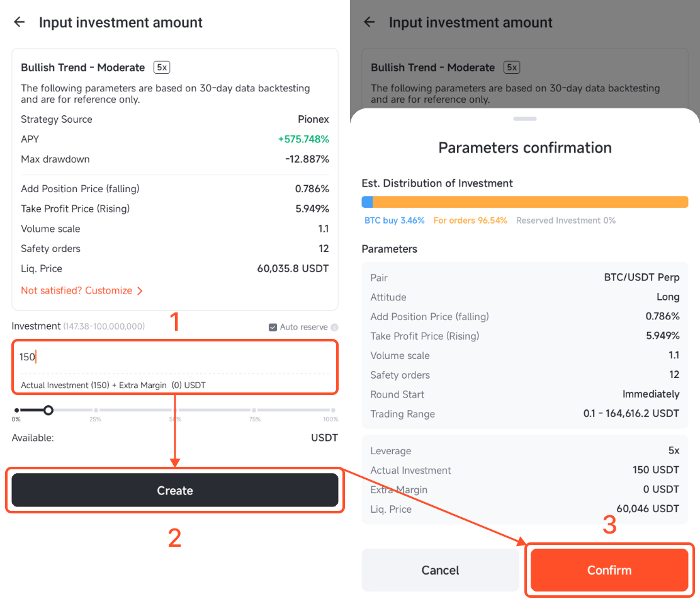Click the green APY +575.748% value

[303, 139]
